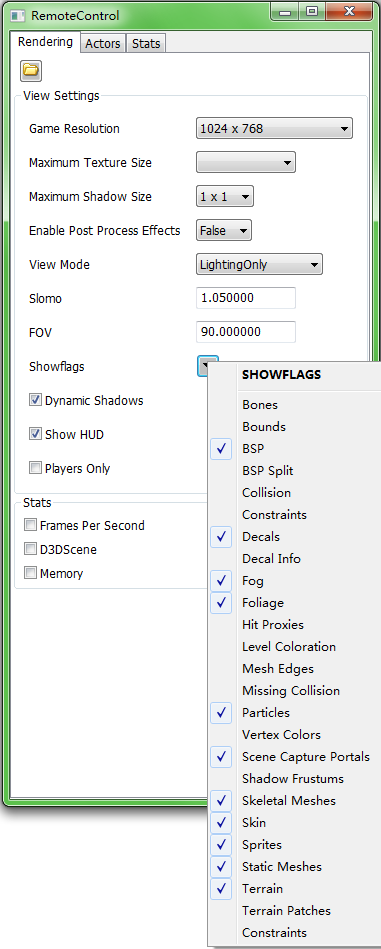Disable the BSP showflag
The image size is (381, 949).
click(295, 448)
